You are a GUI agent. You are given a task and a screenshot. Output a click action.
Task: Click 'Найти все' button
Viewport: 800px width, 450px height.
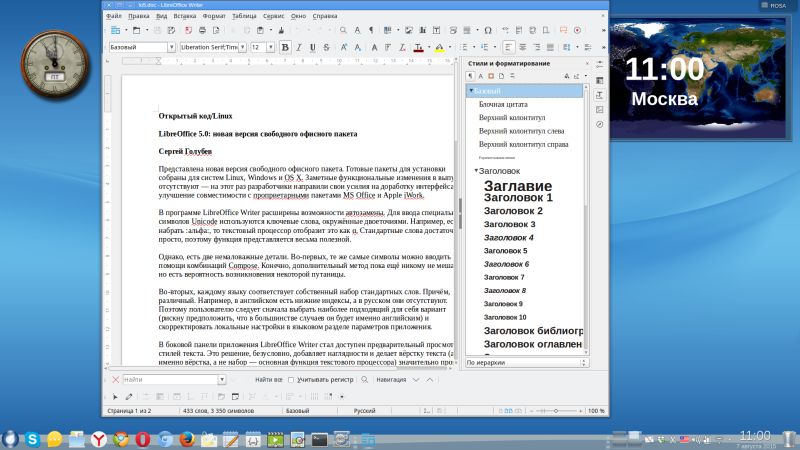[269, 380]
